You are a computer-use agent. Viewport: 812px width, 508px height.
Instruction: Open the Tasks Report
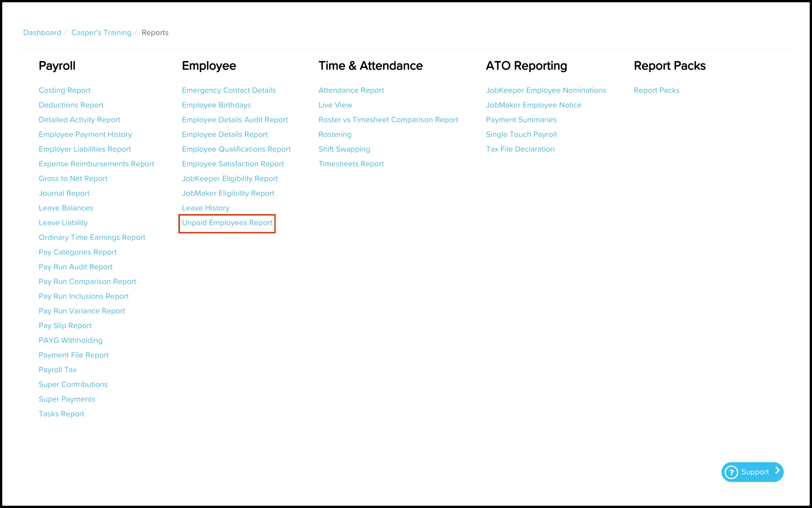(x=61, y=414)
